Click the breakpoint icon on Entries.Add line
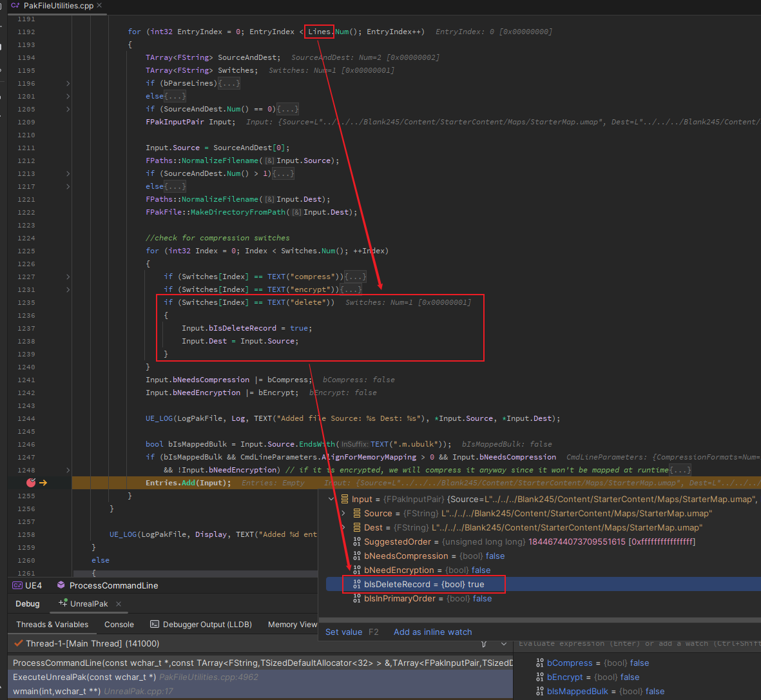This screenshot has width=761, height=700. pyautogui.click(x=31, y=483)
